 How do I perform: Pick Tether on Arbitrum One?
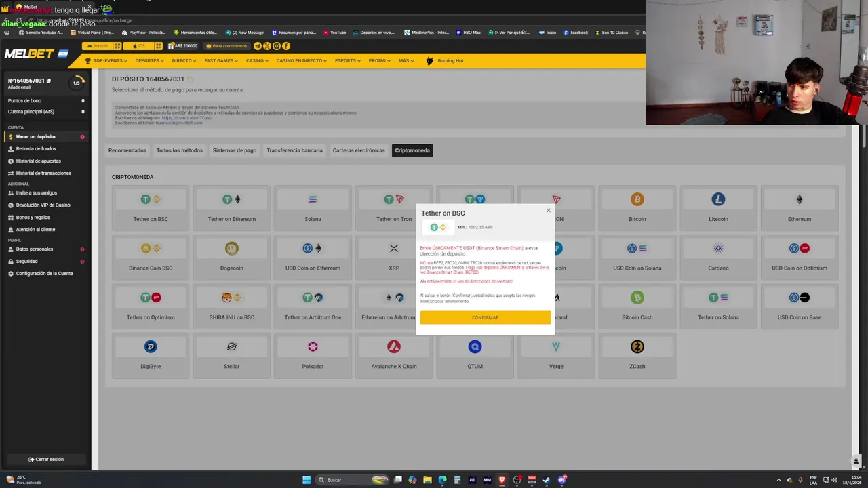(313, 305)
